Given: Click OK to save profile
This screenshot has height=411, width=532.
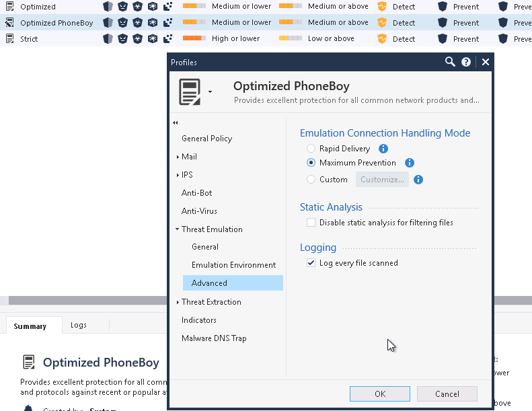Looking at the screenshot, I should tap(379, 394).
